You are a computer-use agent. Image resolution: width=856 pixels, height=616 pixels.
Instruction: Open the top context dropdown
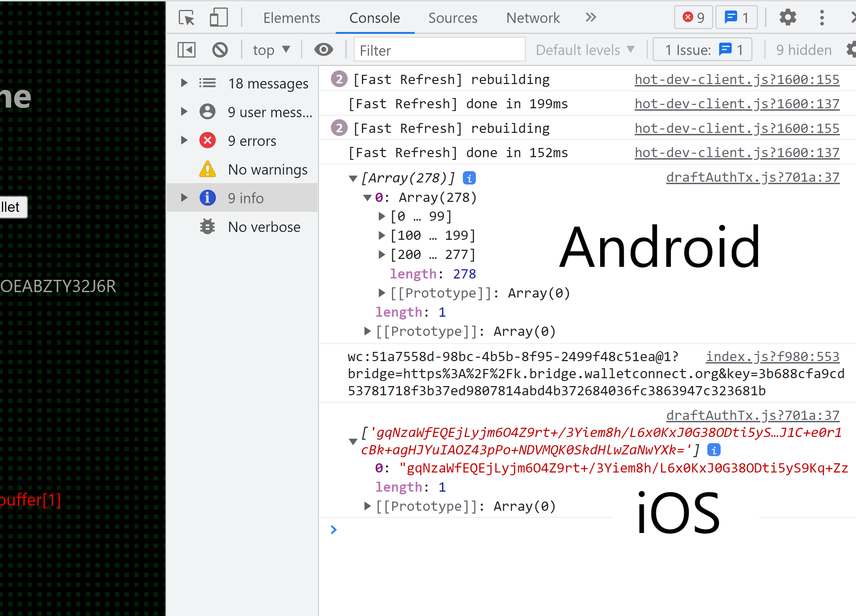[271, 50]
